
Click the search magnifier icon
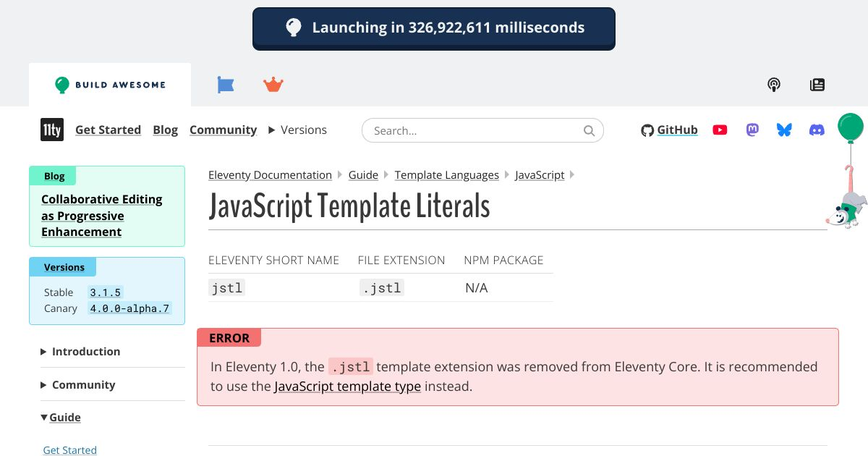click(589, 131)
